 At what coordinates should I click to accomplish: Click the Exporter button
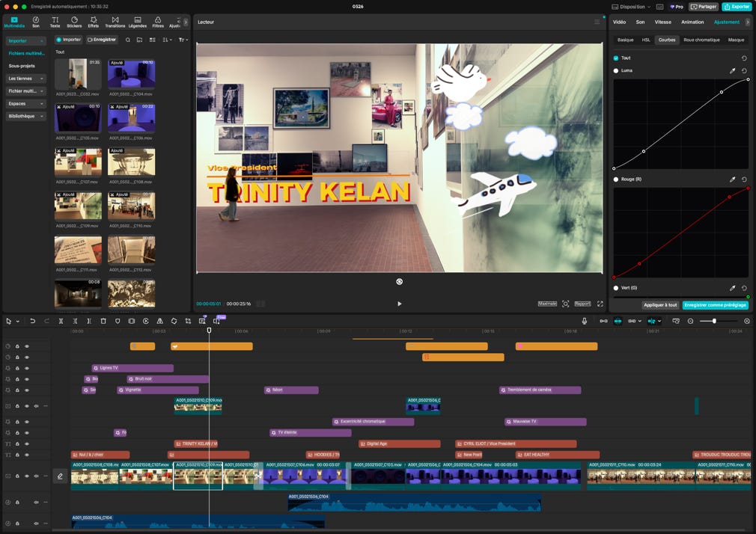coord(737,7)
